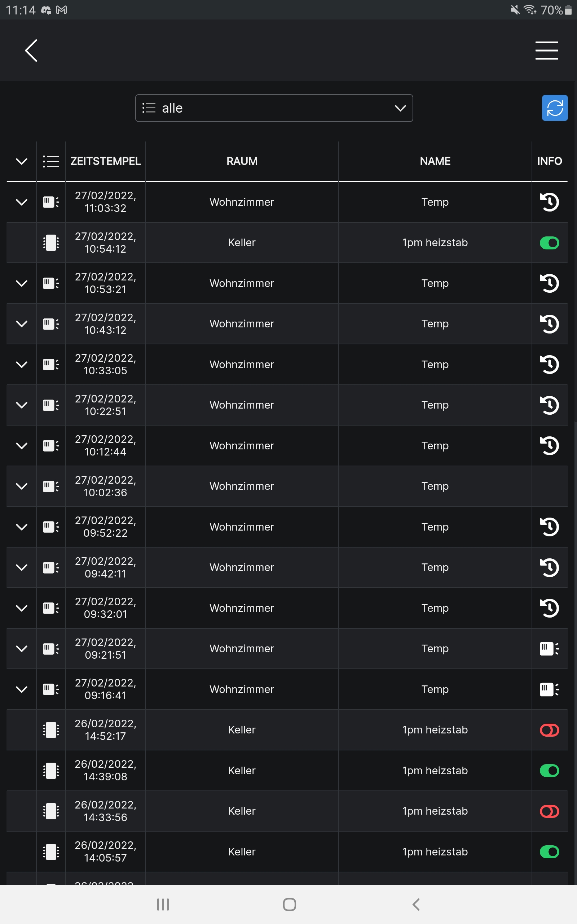The image size is (577, 924).
Task: Tap device icon of 10:54:12 Keller row
Action: [x=51, y=243]
